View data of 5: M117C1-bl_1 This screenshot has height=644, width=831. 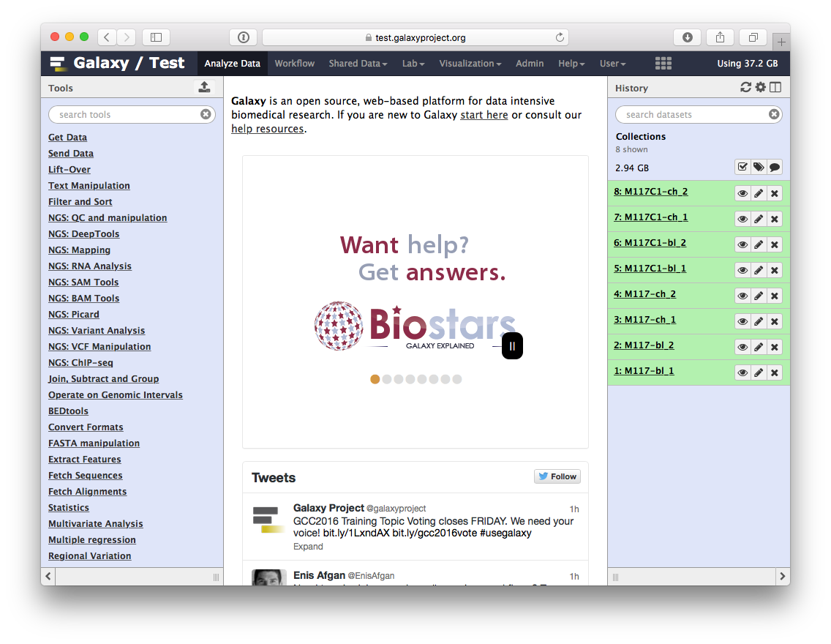click(x=743, y=270)
